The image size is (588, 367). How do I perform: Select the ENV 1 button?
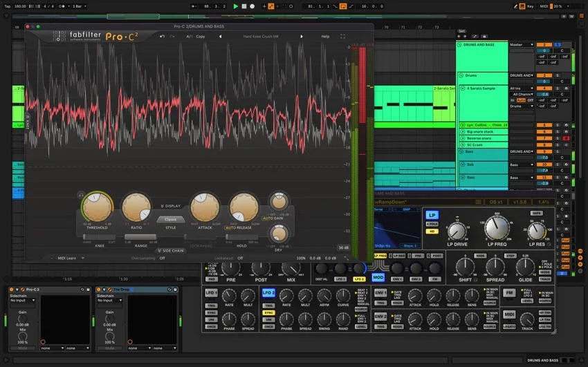(380, 292)
